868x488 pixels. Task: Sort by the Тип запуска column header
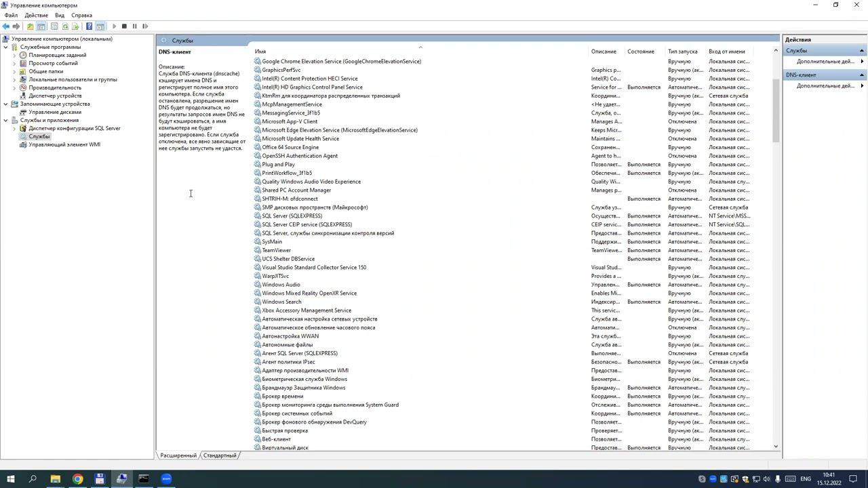pos(686,52)
